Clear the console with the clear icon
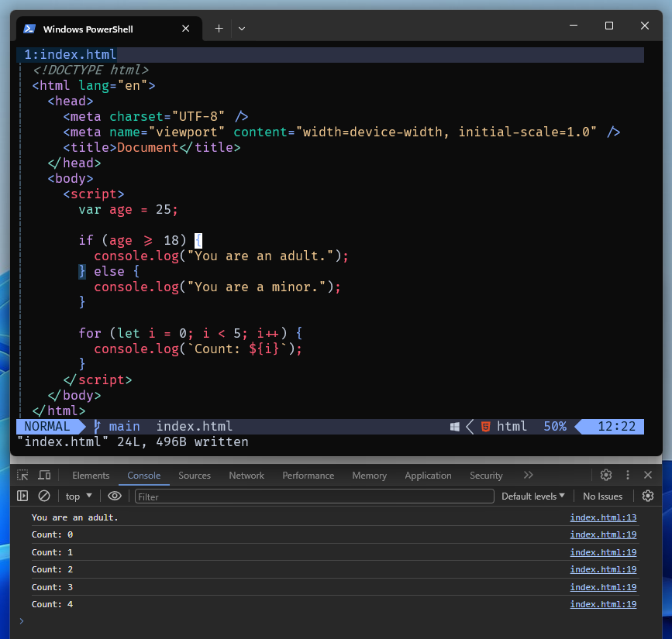 point(44,496)
